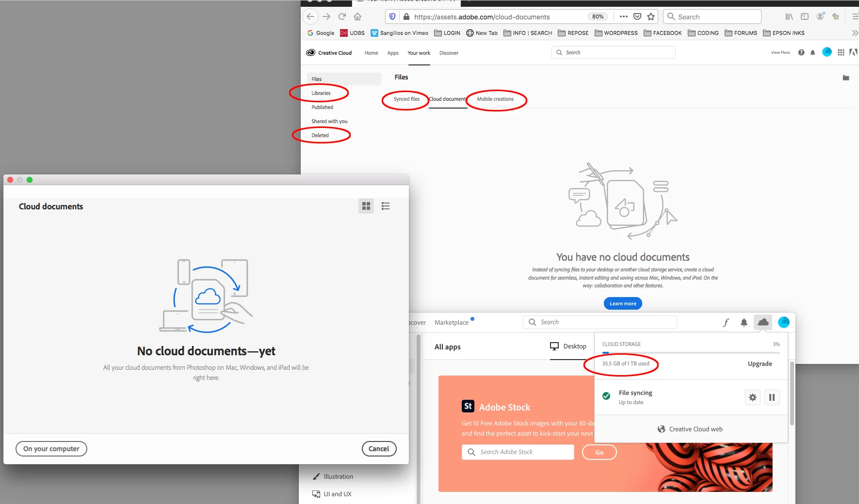Switch to grid view in Cloud documents dialog
Screen dimensions: 859x504
point(366,206)
